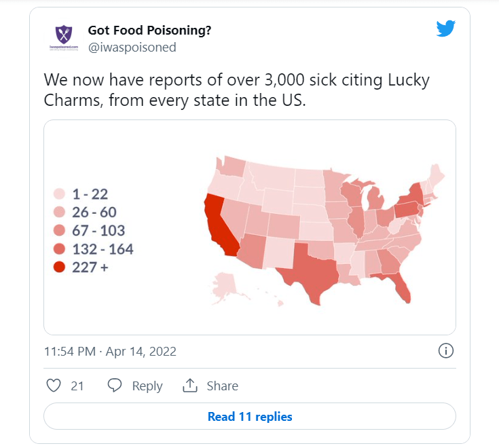Click Read 11 replies button
This screenshot has height=448, width=499.
pos(250,416)
